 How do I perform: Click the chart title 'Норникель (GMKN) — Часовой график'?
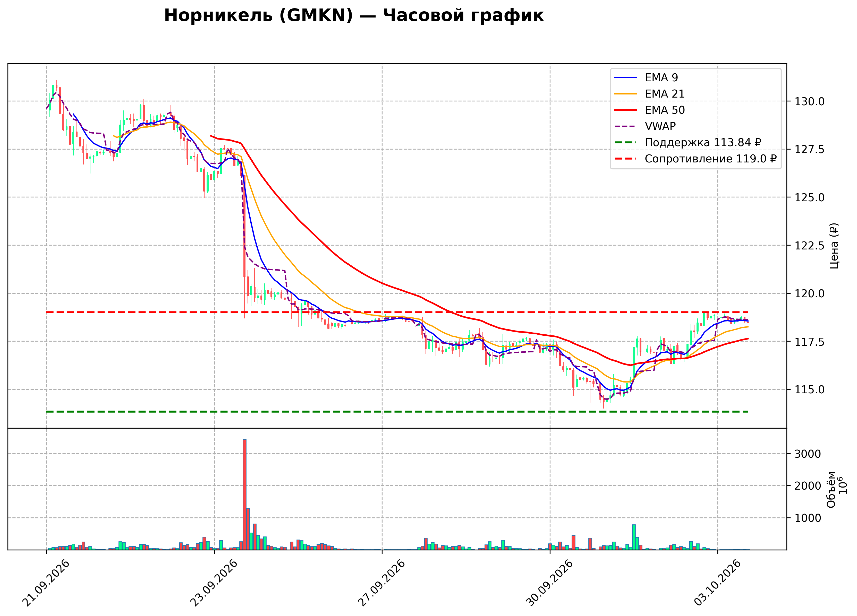click(354, 16)
